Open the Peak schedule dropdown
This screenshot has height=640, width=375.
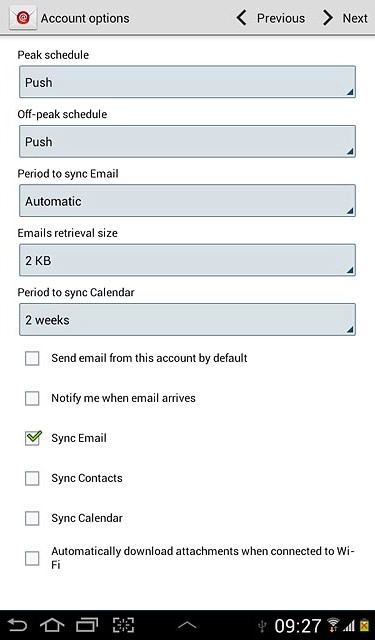click(x=187, y=82)
